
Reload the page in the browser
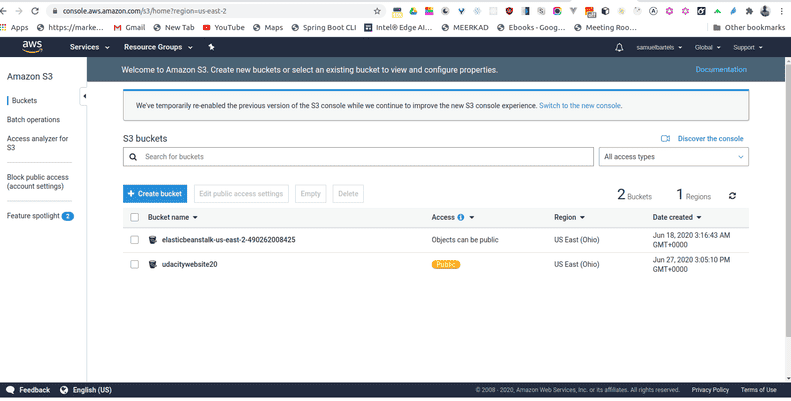tap(35, 11)
